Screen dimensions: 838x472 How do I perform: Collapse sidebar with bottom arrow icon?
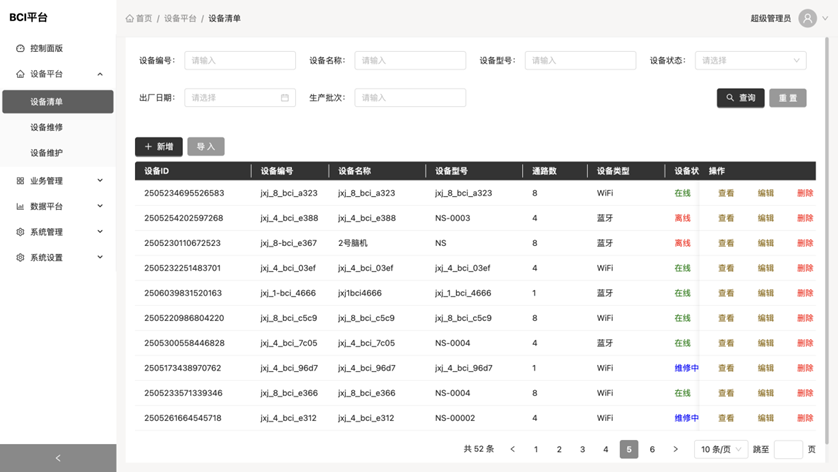57,458
